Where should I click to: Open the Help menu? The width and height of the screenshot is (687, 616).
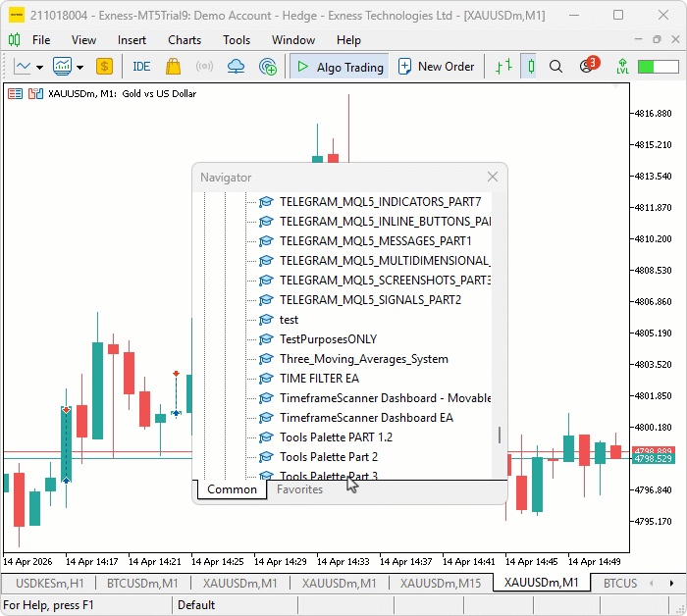click(348, 40)
